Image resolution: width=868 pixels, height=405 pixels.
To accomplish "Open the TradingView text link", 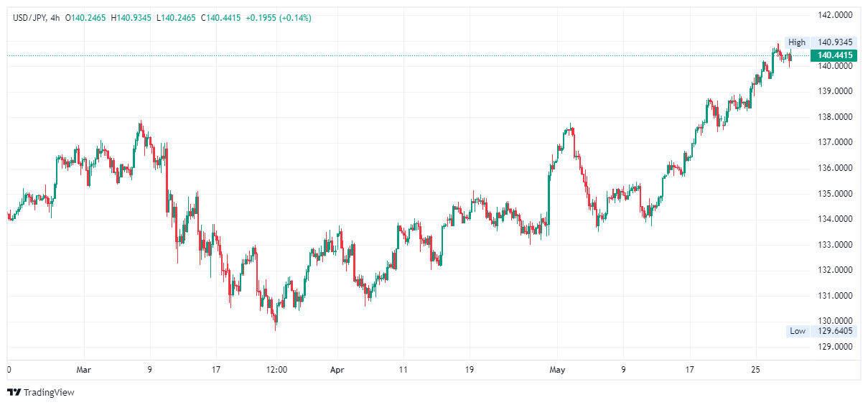I will tap(49, 393).
